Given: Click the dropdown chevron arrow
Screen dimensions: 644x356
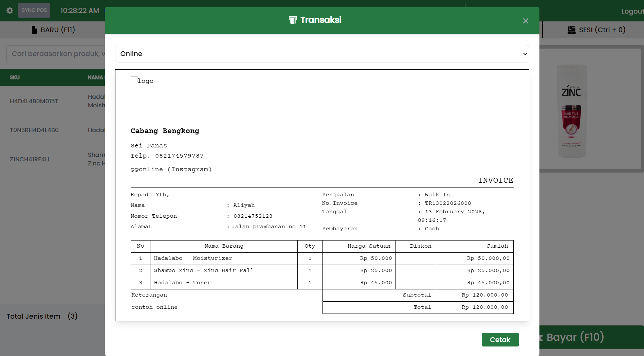Looking at the screenshot, I should (x=525, y=54).
